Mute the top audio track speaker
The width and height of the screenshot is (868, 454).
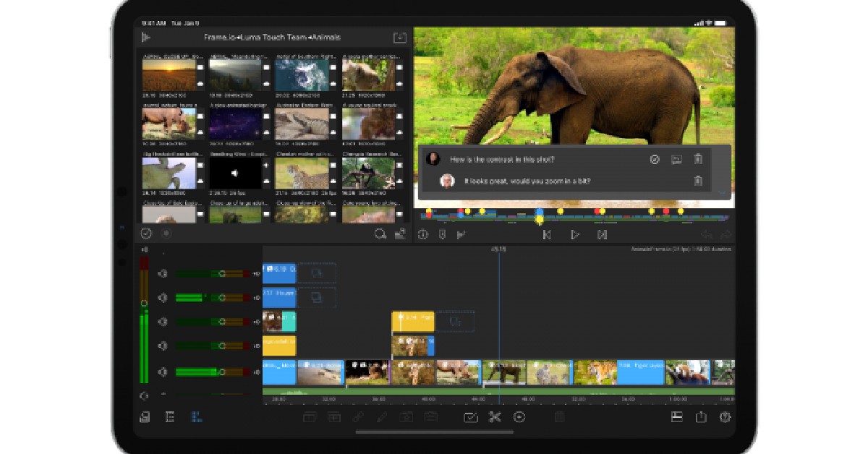click(x=163, y=274)
